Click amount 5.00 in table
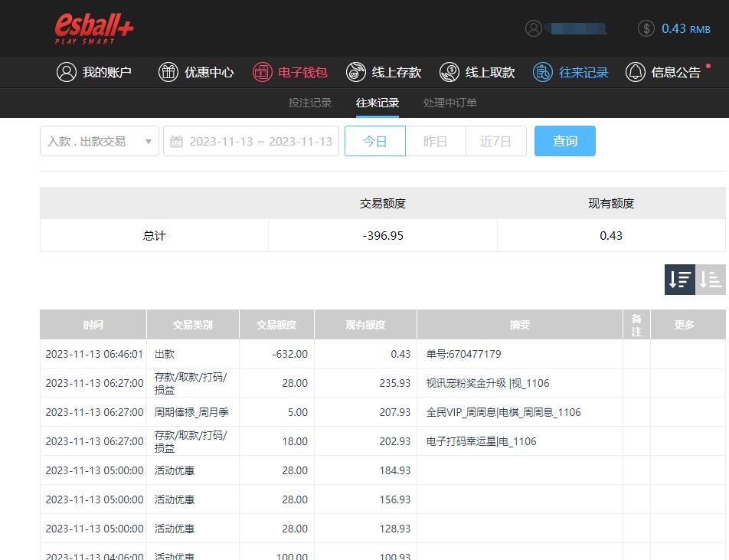This screenshot has width=729, height=560. click(298, 412)
